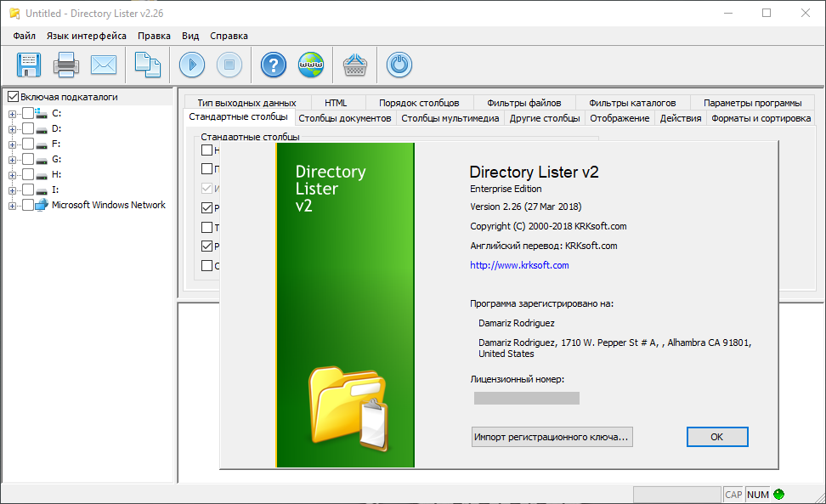Check the box for drive F:

tap(28, 144)
